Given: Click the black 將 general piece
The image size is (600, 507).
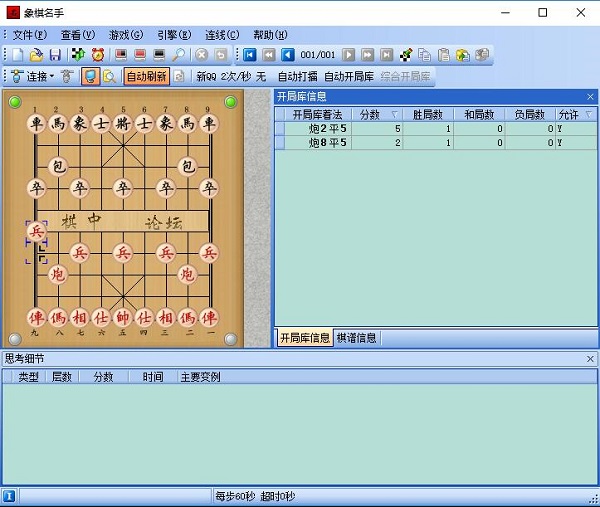Looking at the screenshot, I should coord(123,124).
